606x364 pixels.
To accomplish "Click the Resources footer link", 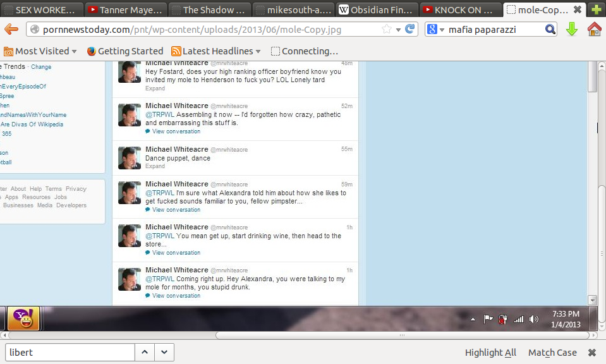I will (36, 197).
